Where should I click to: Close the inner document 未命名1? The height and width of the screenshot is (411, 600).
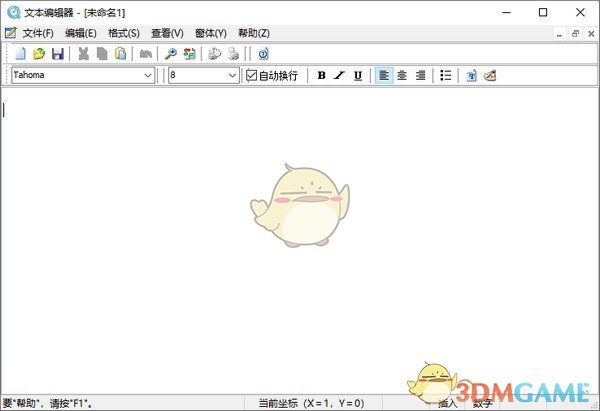click(x=591, y=34)
